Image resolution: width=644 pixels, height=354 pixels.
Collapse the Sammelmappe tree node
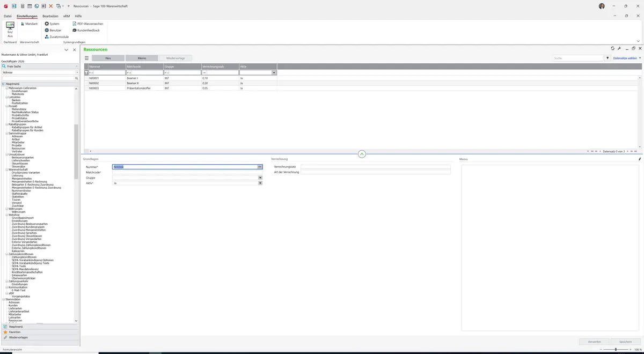(x=6, y=133)
